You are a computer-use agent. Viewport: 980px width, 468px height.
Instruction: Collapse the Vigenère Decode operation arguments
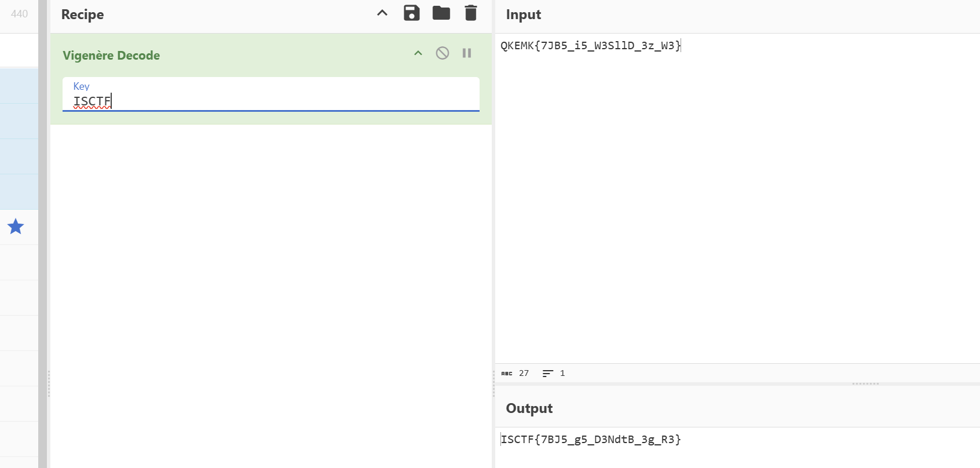(x=418, y=53)
